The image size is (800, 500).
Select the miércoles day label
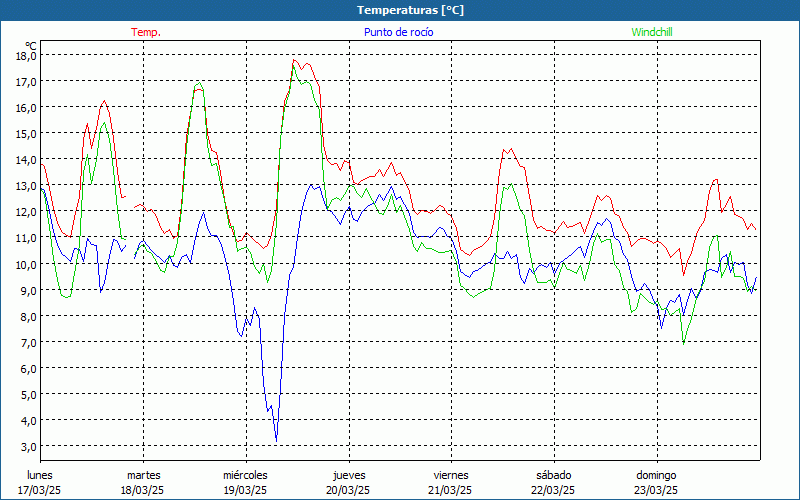pyautogui.click(x=245, y=475)
